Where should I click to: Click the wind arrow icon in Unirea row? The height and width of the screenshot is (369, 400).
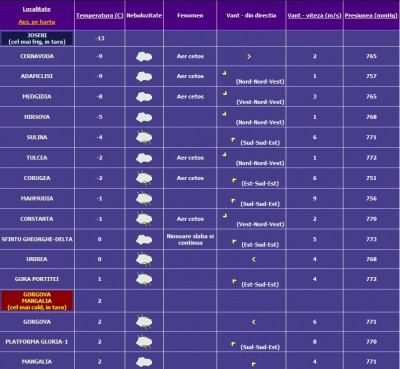(x=254, y=259)
